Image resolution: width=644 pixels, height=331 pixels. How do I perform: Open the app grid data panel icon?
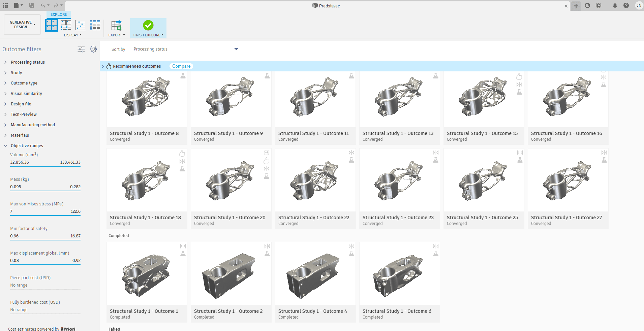[5, 5]
